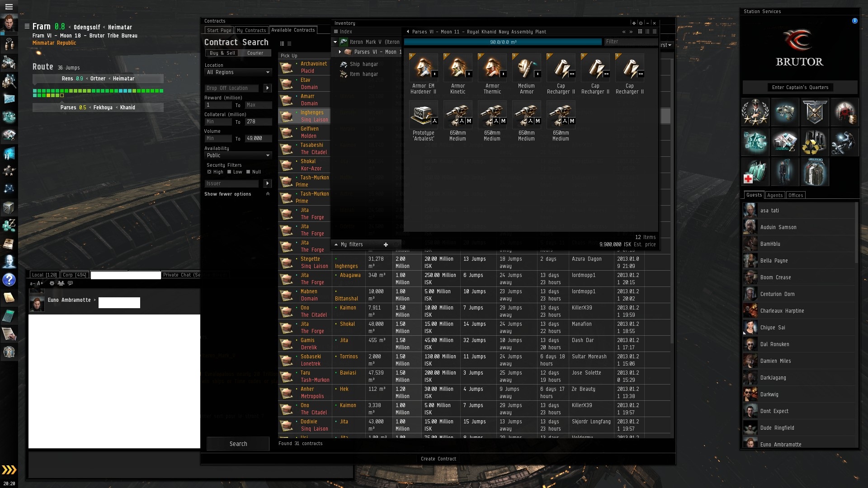
Task: Open the calculator icon in the sidebar
Action: (x=9, y=316)
